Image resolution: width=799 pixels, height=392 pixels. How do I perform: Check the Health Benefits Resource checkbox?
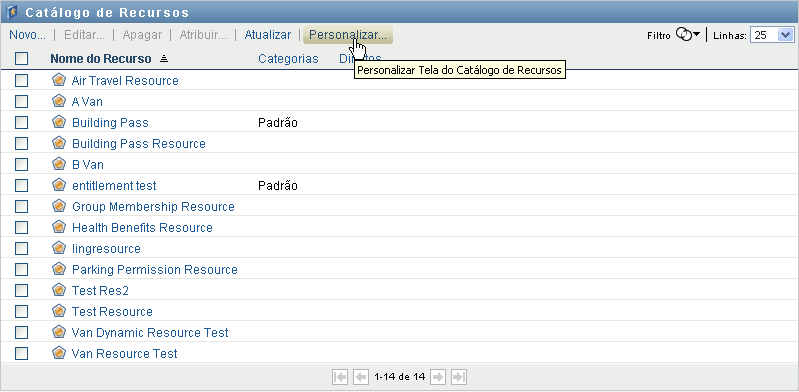21,227
